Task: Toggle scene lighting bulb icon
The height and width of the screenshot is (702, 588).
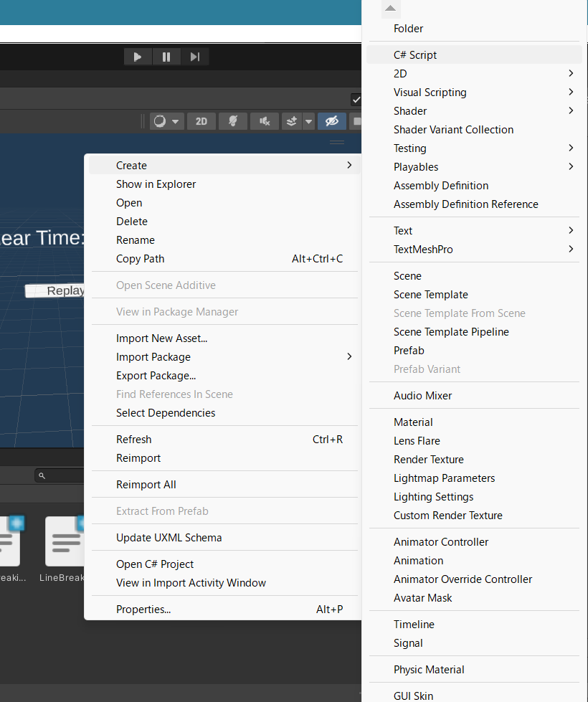Action: click(x=233, y=121)
